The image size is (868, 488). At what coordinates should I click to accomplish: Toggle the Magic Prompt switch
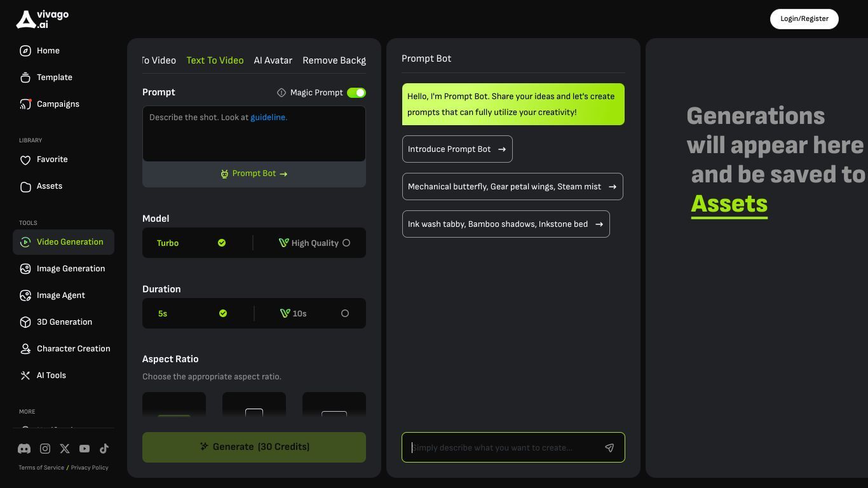(356, 93)
